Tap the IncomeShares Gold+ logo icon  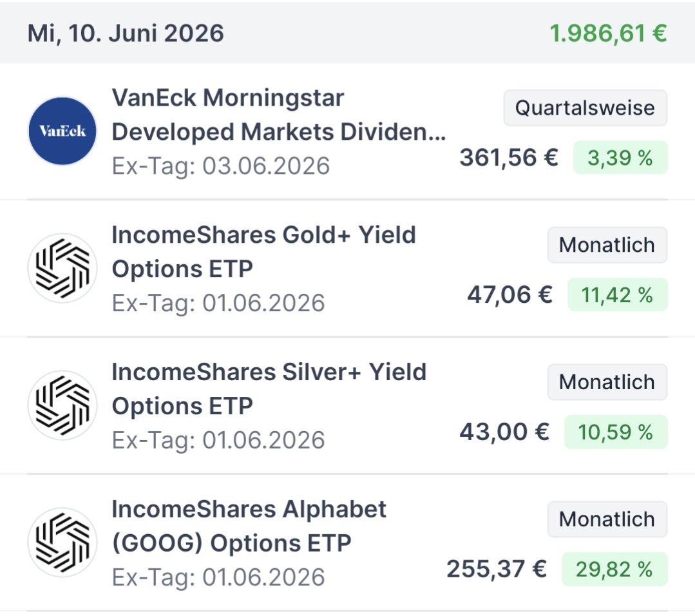(62, 268)
